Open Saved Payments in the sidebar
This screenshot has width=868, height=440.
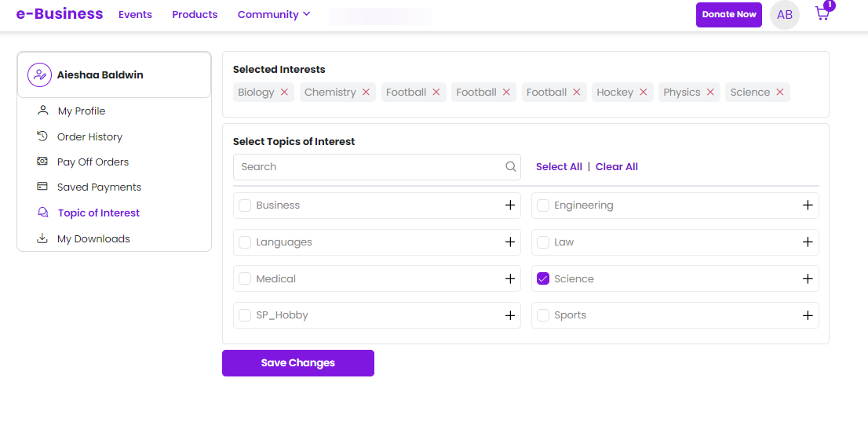click(x=99, y=187)
